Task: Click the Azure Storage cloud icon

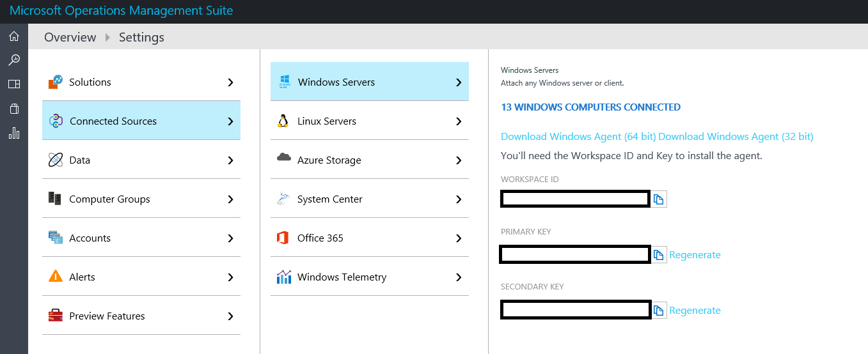Action: [283, 157]
